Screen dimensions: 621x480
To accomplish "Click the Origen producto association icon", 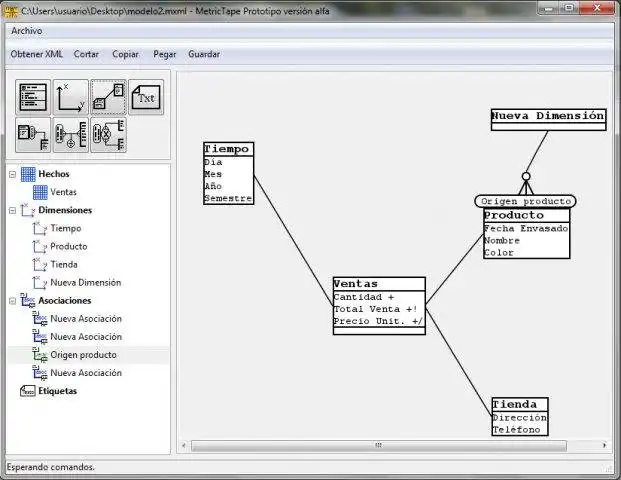I will tap(40, 355).
